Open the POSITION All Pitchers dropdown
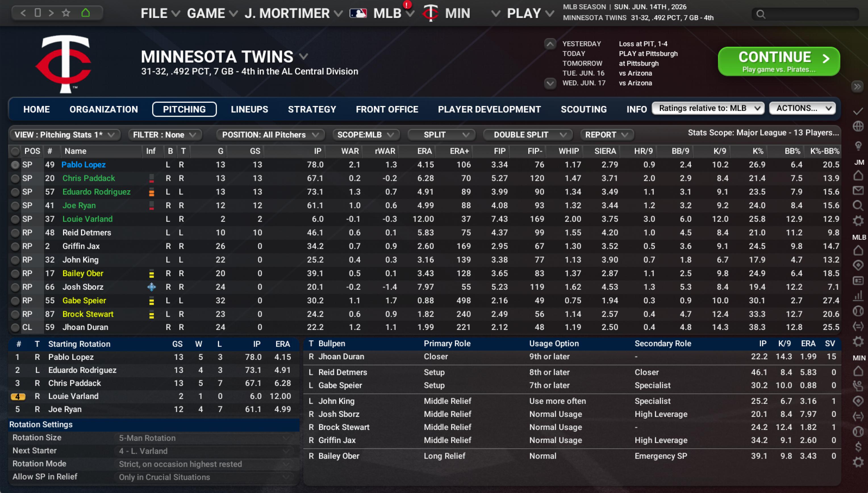This screenshot has height=493, width=868. [270, 135]
